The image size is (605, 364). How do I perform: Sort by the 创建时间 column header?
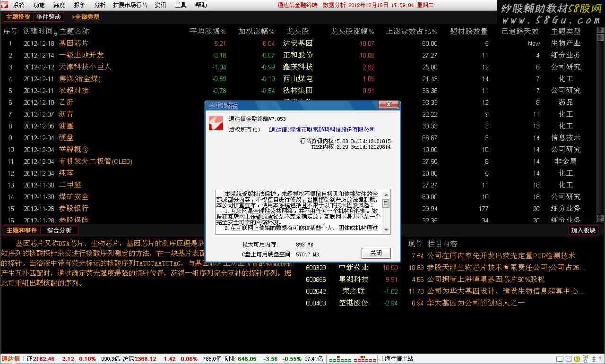[x=39, y=31]
